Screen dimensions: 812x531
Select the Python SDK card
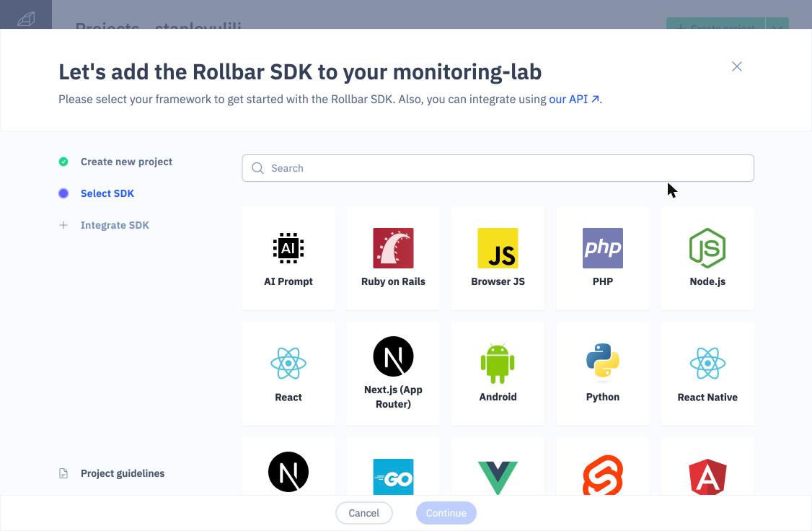603,374
